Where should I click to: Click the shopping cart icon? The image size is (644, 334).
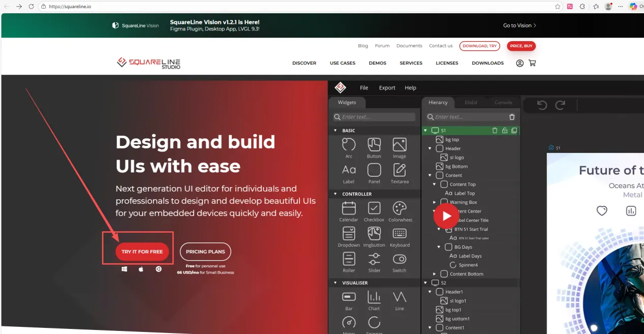[532, 63]
